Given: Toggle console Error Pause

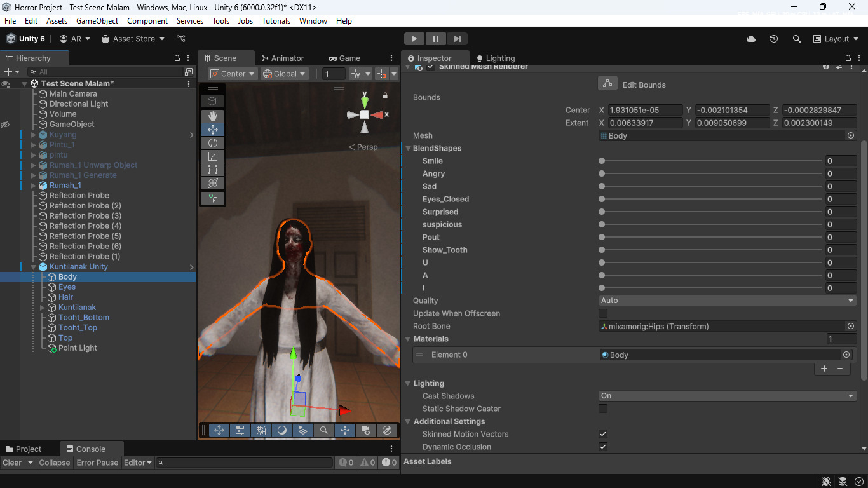Looking at the screenshot, I should (97, 463).
